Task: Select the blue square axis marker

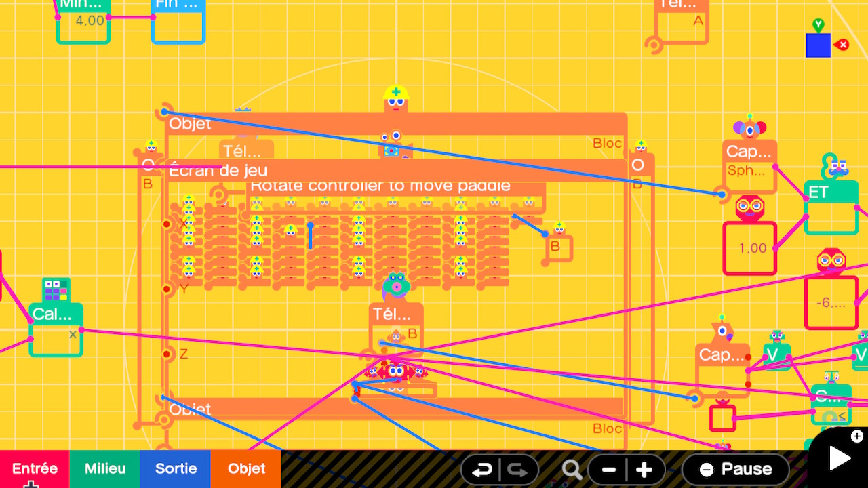Action: pyautogui.click(x=818, y=45)
